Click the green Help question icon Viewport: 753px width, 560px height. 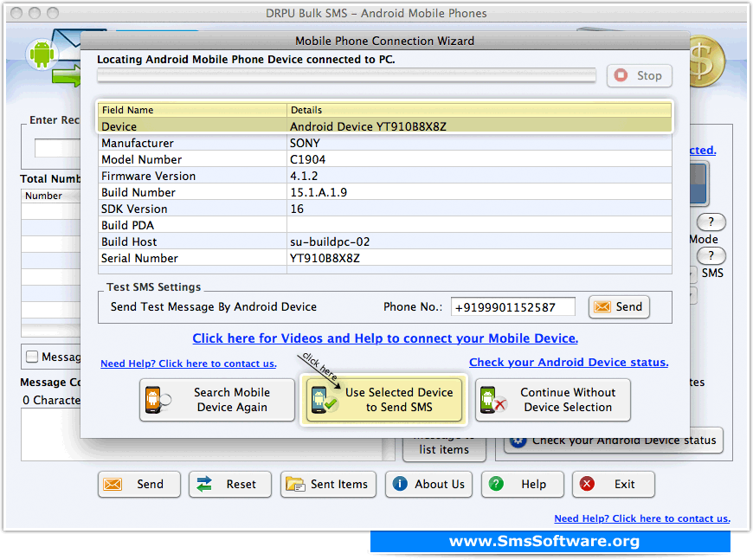(496, 484)
